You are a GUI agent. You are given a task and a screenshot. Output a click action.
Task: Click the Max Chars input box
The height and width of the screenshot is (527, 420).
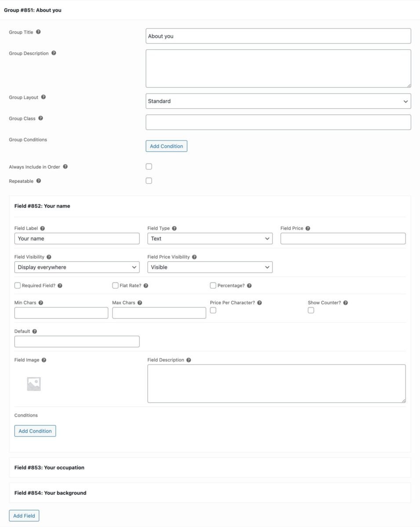(x=159, y=313)
